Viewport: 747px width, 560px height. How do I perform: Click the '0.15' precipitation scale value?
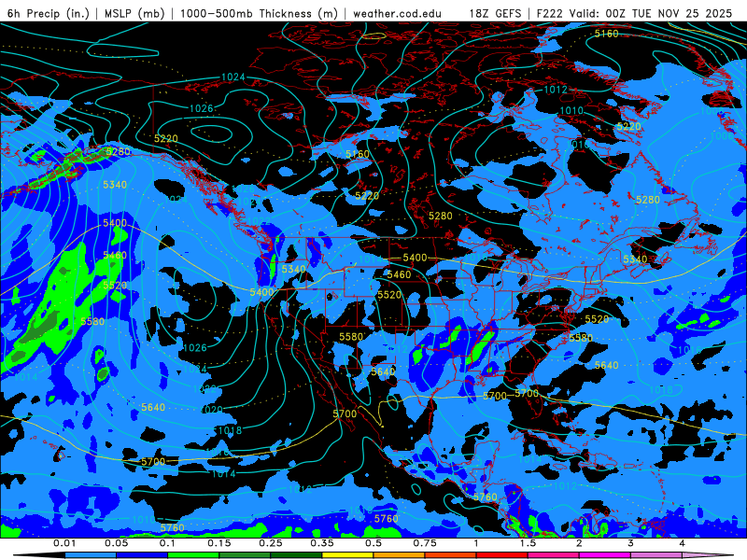[219, 543]
